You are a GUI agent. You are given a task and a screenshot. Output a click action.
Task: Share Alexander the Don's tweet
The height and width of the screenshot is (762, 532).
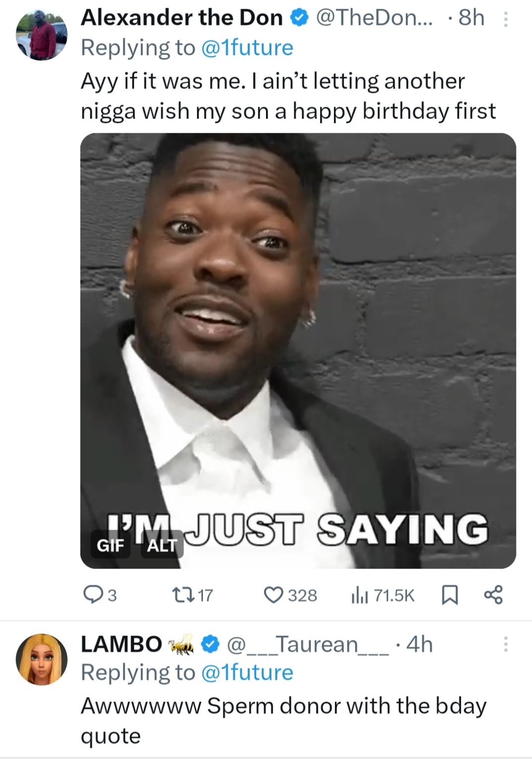[493, 594]
